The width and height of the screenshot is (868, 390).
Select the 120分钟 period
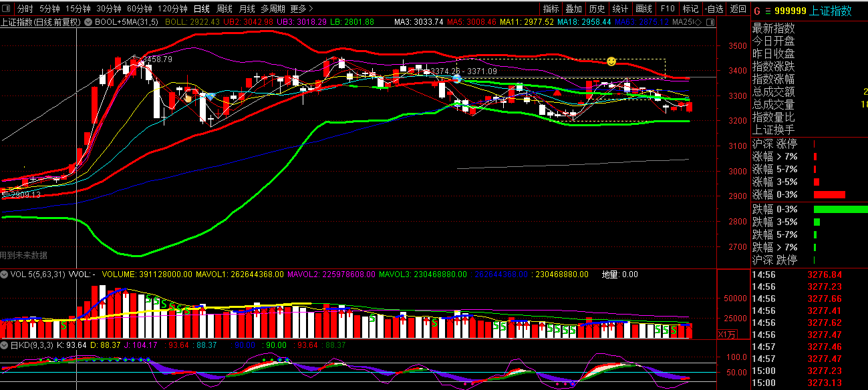[x=172, y=9]
